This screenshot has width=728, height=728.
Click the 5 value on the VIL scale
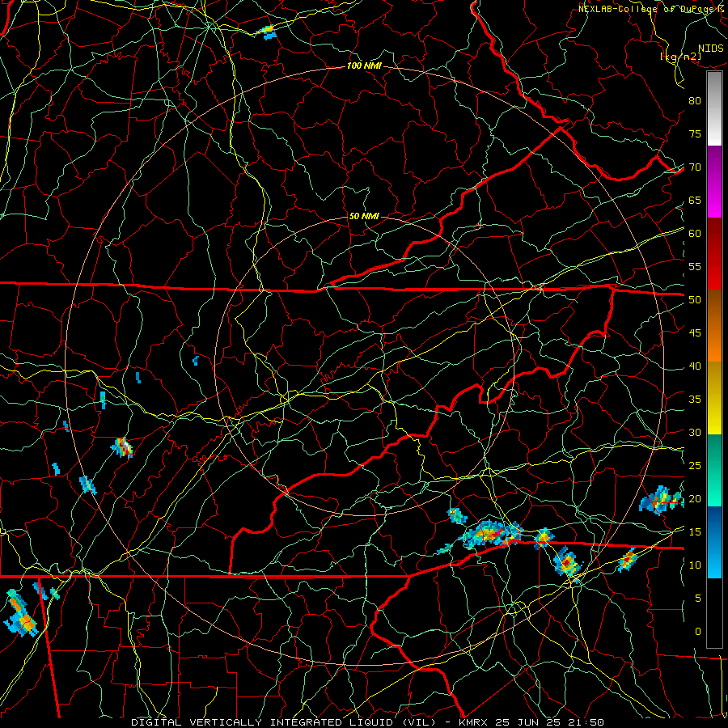click(698, 599)
